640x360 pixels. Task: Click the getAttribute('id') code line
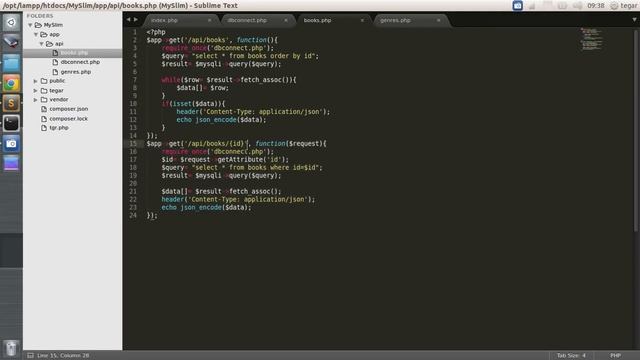(x=225, y=160)
